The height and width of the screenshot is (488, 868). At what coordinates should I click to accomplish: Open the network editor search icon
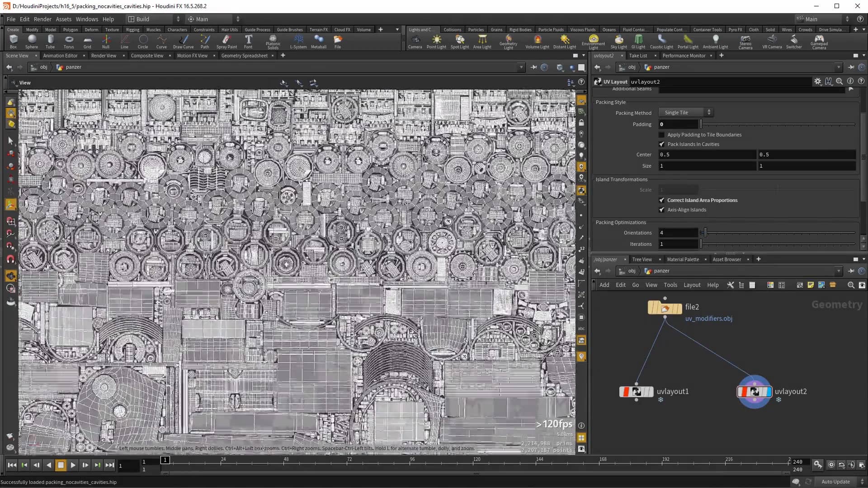851,285
